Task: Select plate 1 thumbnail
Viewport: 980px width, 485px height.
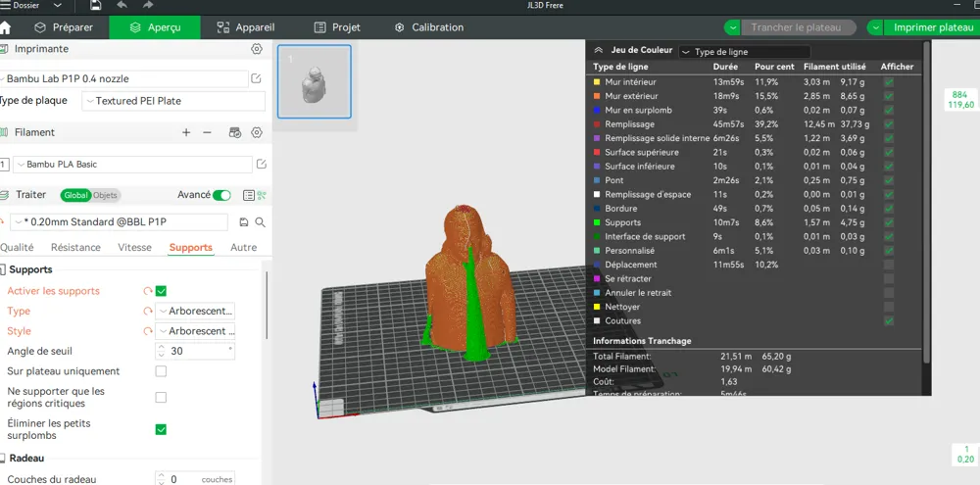Action: tap(315, 81)
